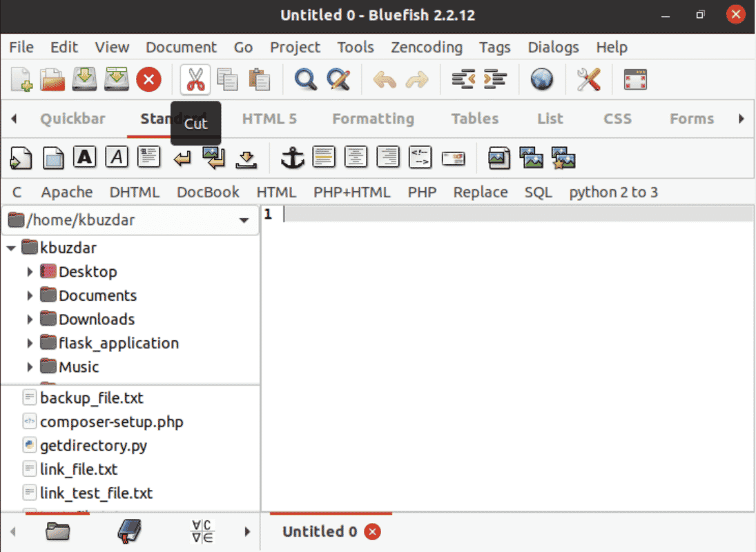Create a new file with the toolbar icon

coord(21,79)
